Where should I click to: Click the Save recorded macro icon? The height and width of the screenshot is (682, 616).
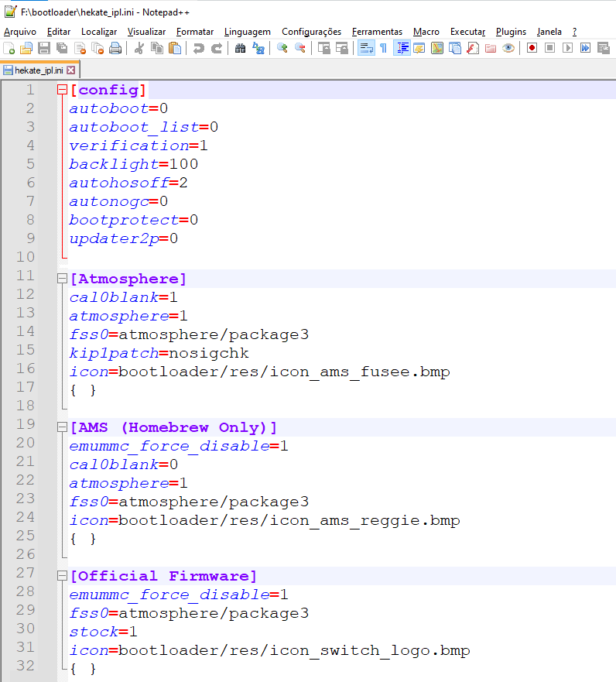point(604,48)
